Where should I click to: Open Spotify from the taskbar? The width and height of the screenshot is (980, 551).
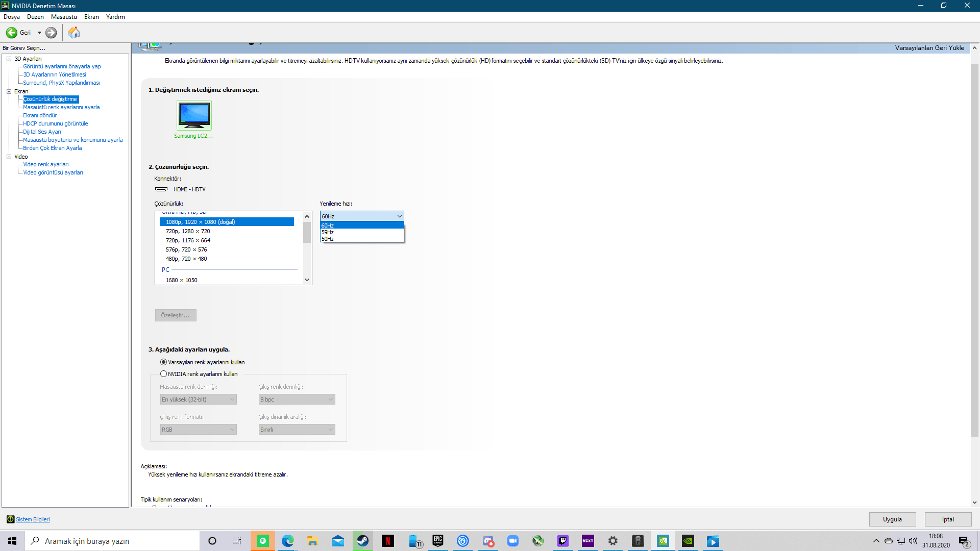coord(263,541)
